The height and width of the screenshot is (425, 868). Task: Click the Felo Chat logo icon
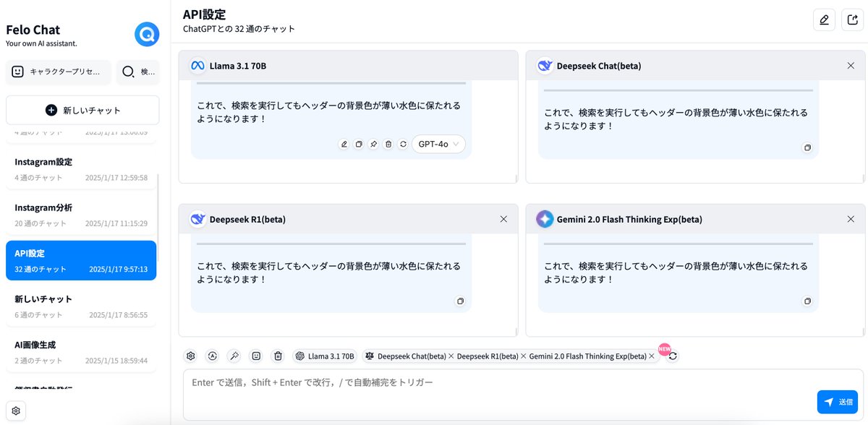pyautogui.click(x=147, y=35)
